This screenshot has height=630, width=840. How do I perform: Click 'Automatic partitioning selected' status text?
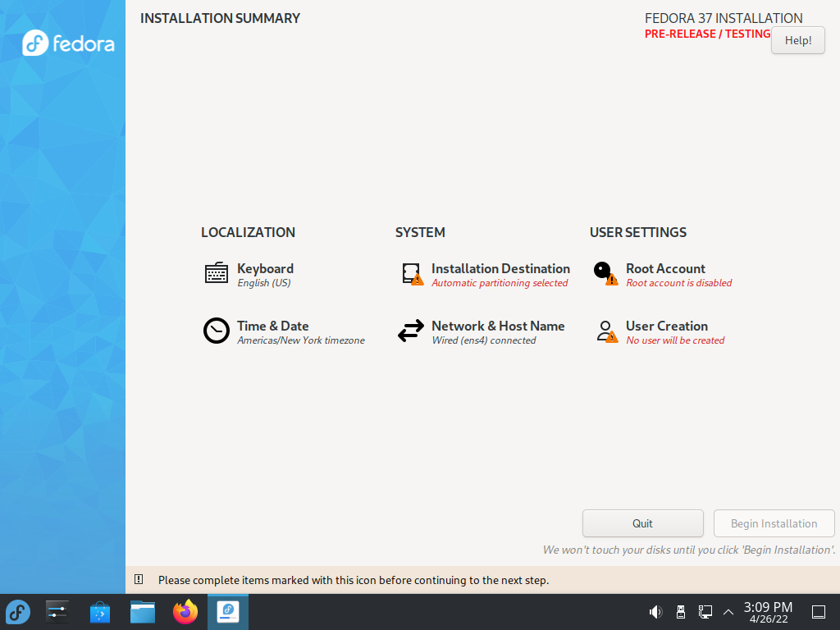(500, 283)
